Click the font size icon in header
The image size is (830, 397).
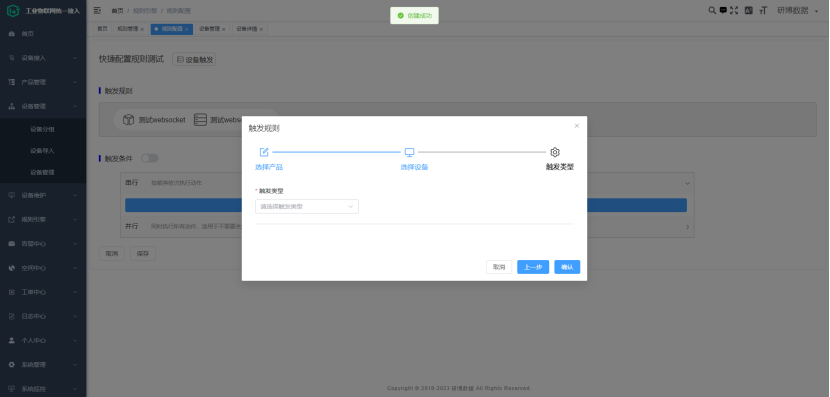tap(763, 10)
